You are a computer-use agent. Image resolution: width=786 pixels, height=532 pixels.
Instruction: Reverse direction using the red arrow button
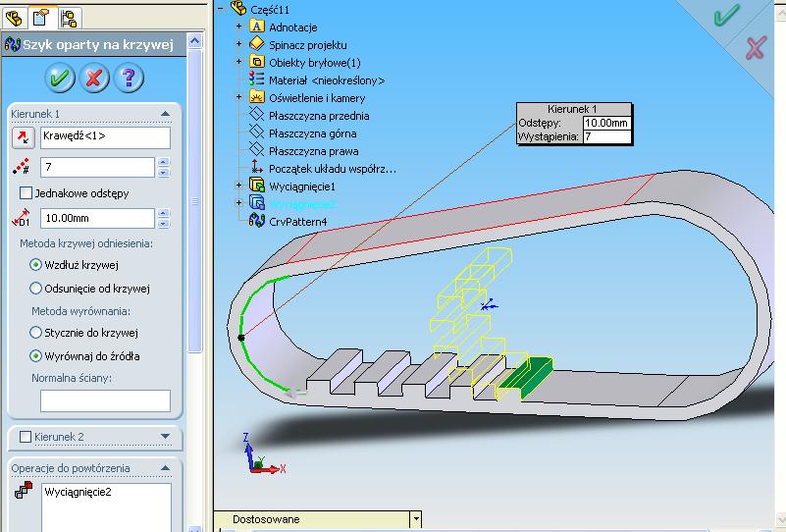coord(23,137)
